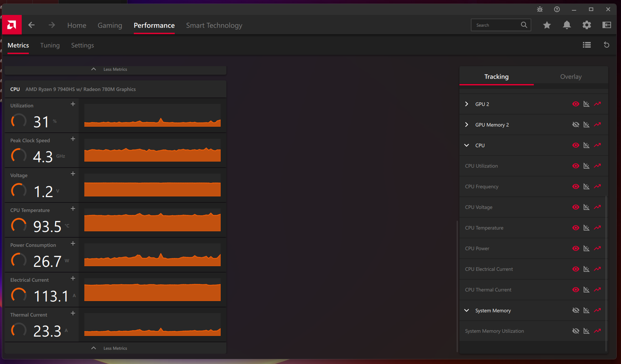The width and height of the screenshot is (621, 364).
Task: Click the reset metrics icon
Action: [x=607, y=45]
